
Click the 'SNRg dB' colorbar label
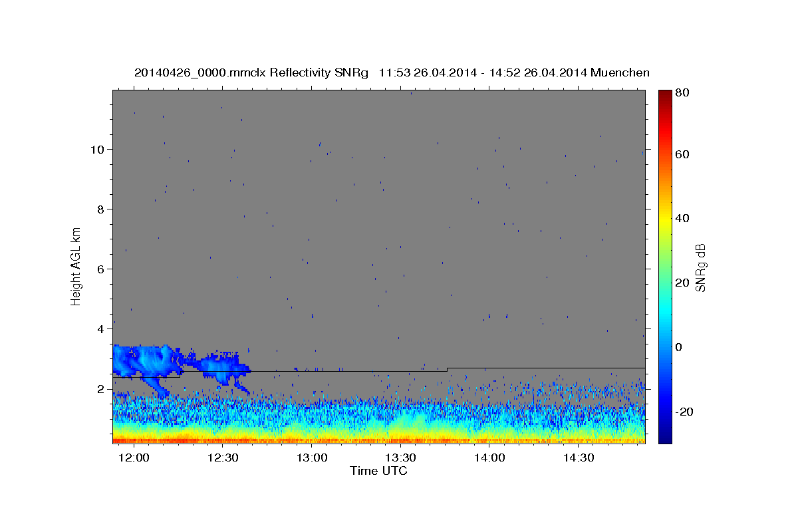(701, 268)
